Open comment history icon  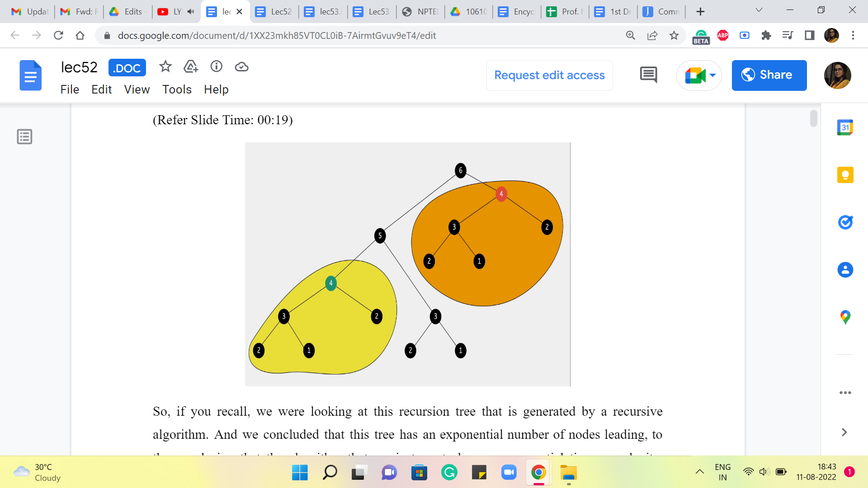[648, 75]
